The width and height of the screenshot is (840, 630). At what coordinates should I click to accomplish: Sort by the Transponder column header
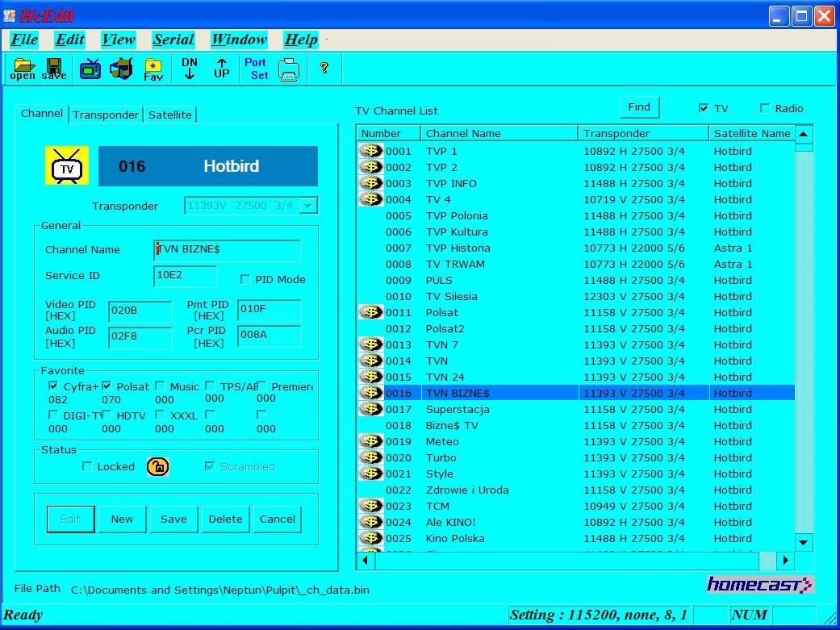pyautogui.click(x=643, y=133)
